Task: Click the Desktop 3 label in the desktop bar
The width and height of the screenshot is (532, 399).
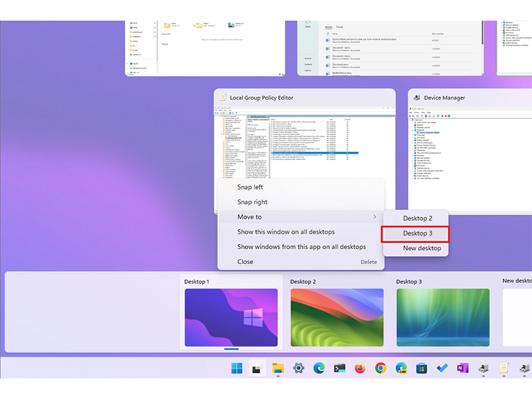Action: tap(409, 281)
